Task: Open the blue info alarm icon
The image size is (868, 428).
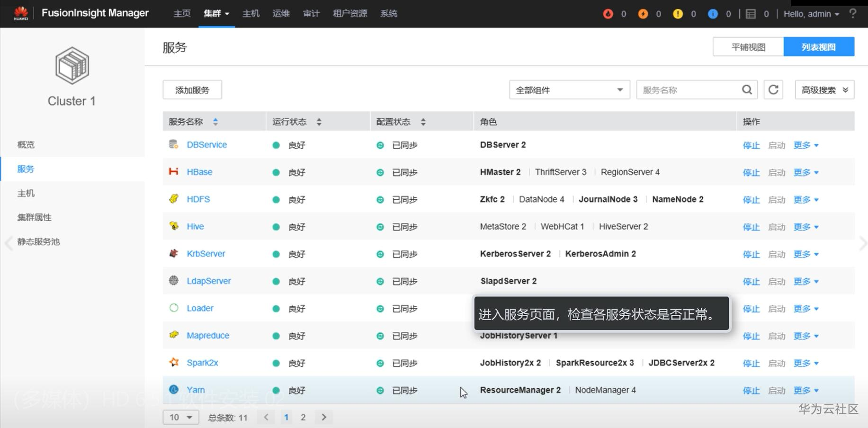Action: tap(713, 14)
